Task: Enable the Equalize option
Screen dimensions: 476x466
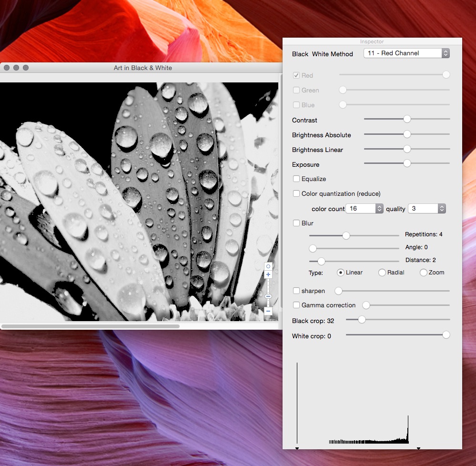Action: (296, 179)
